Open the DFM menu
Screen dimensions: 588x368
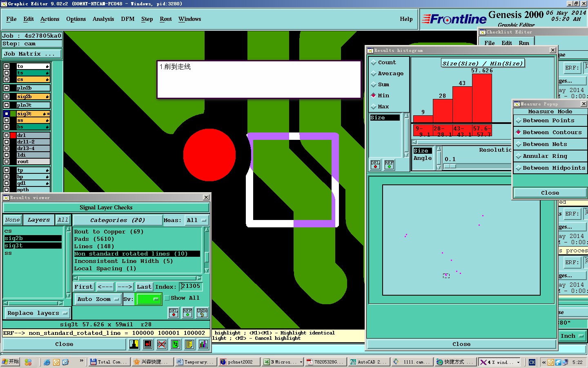128,19
